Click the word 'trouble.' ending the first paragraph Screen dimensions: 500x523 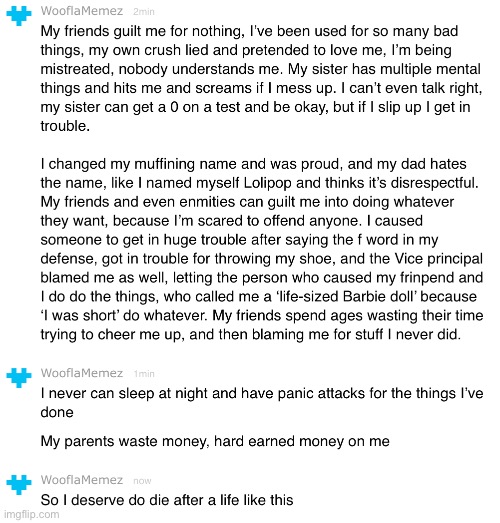tap(65, 126)
